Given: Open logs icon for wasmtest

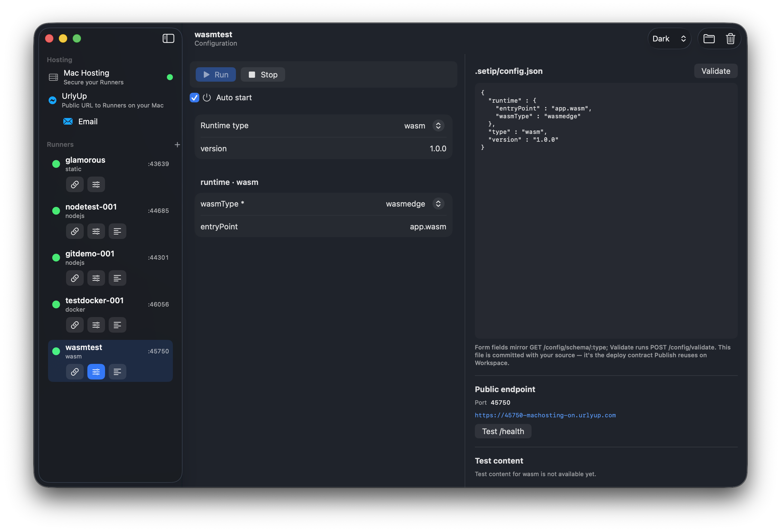Looking at the screenshot, I should pos(117,372).
